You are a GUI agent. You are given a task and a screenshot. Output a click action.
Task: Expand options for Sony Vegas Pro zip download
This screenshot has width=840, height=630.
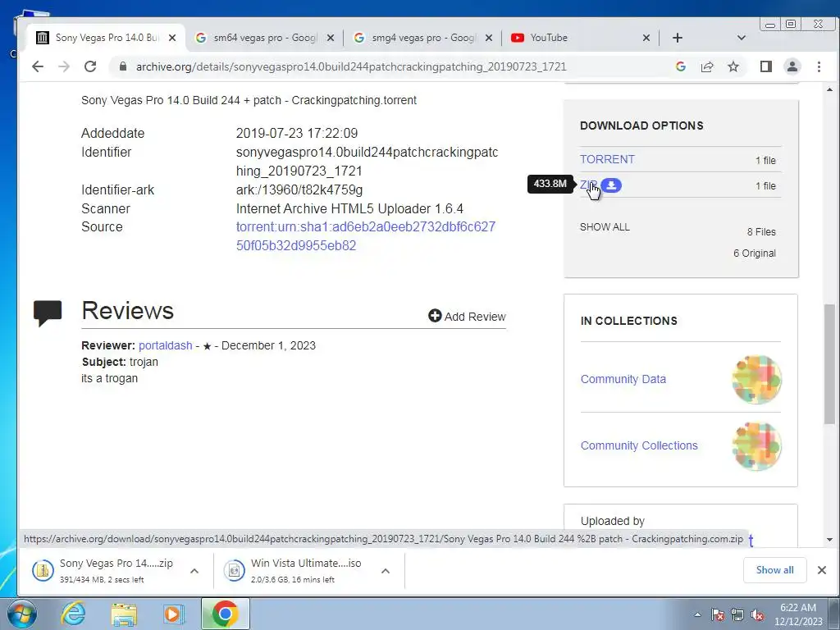tap(194, 571)
